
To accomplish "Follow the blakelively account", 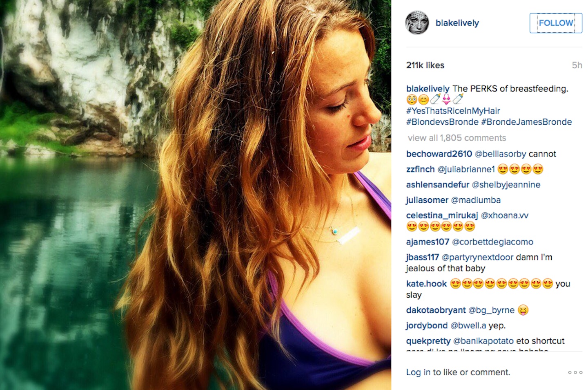I will (556, 23).
